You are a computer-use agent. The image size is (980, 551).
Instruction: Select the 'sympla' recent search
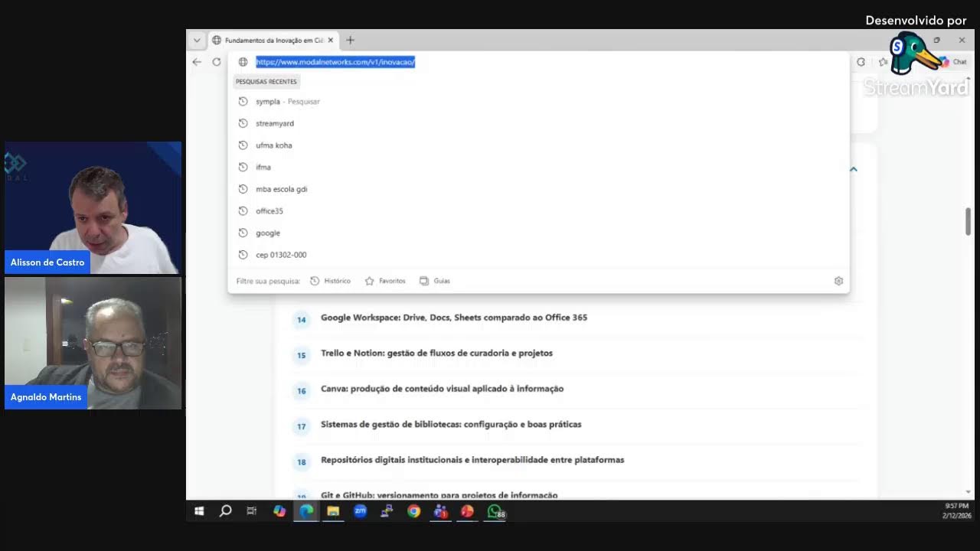[x=538, y=101]
